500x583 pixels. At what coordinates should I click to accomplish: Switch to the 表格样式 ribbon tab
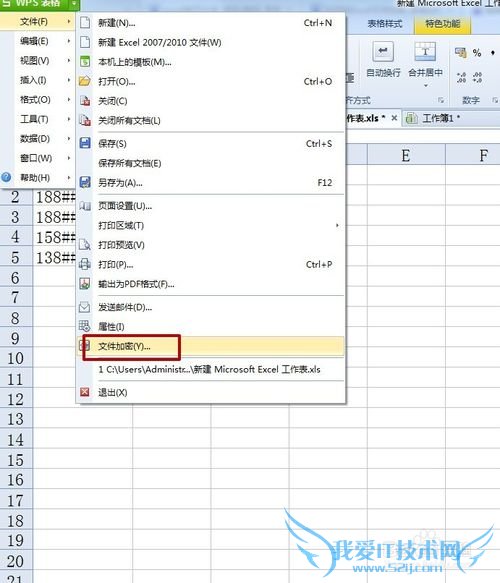click(385, 24)
